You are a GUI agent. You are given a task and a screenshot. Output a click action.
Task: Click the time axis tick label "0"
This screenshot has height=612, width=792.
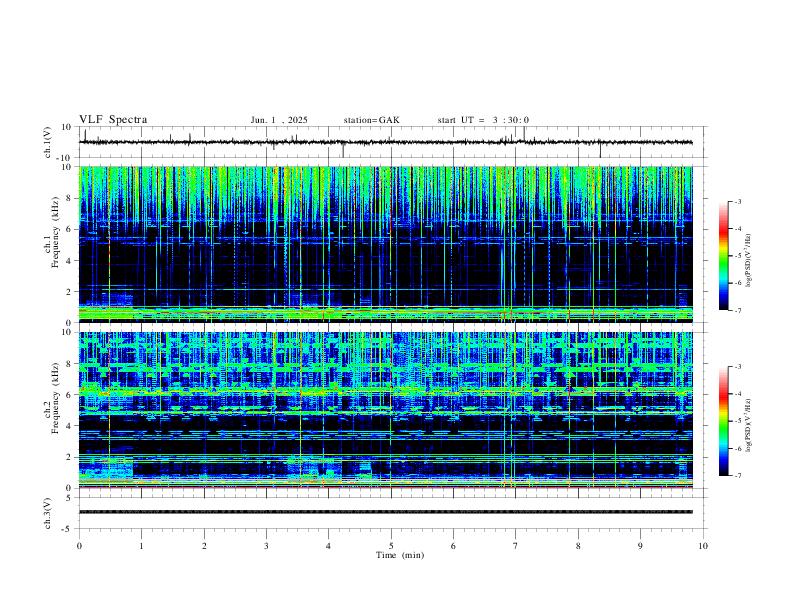(79, 546)
